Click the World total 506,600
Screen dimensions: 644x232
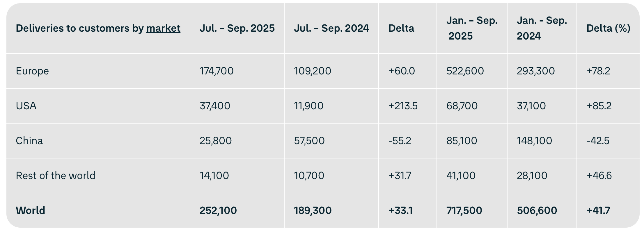537,210
